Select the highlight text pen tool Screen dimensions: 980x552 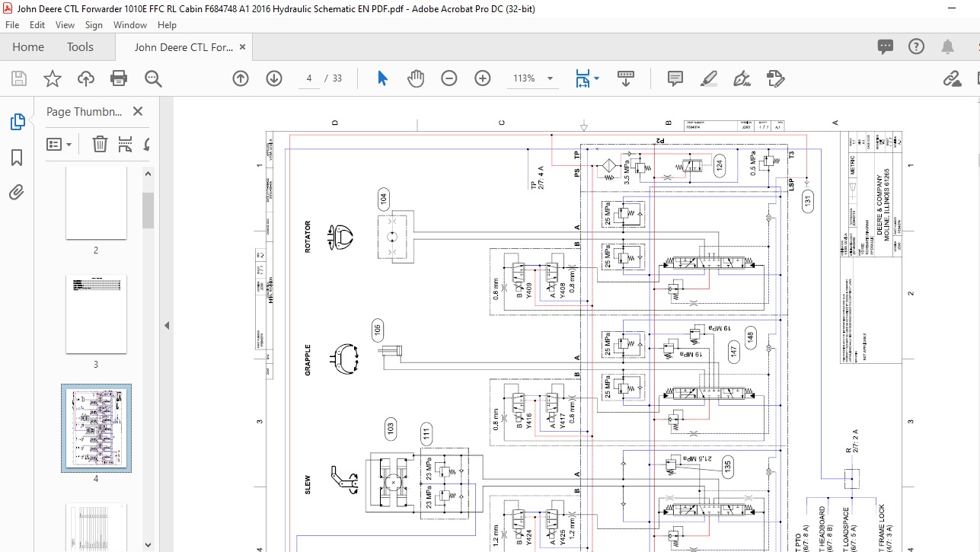pos(708,78)
